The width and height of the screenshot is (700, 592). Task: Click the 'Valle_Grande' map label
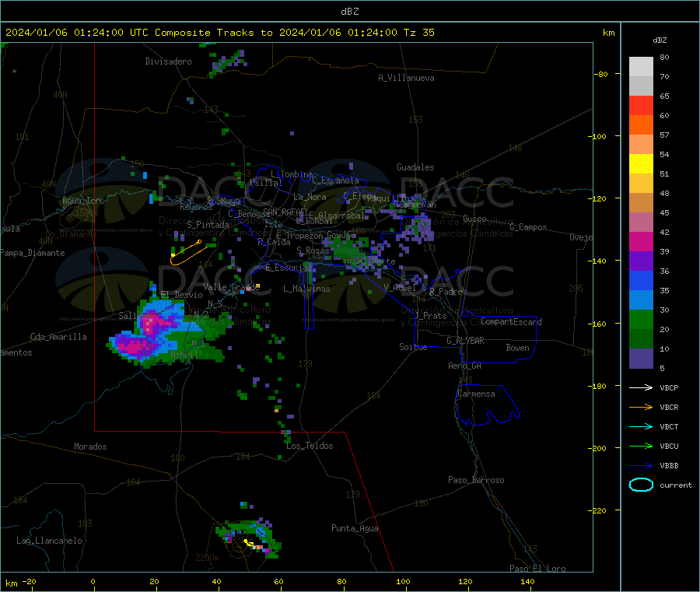(231, 287)
